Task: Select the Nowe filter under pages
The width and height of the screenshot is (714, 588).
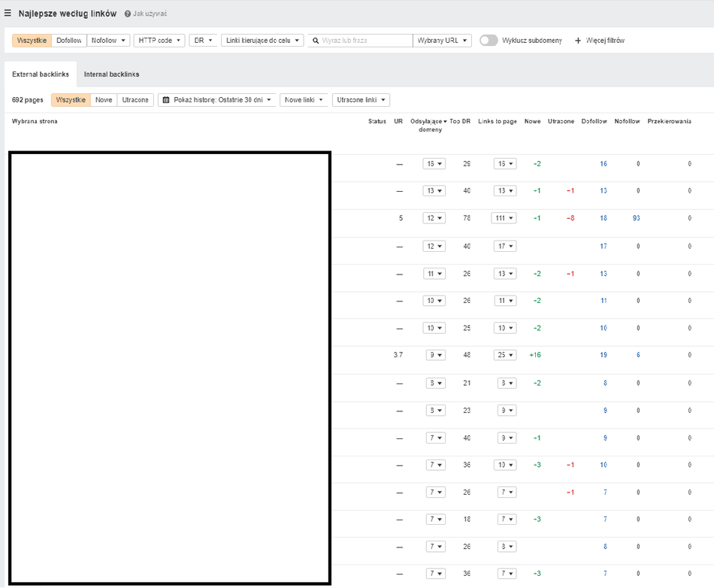Action: click(x=104, y=100)
